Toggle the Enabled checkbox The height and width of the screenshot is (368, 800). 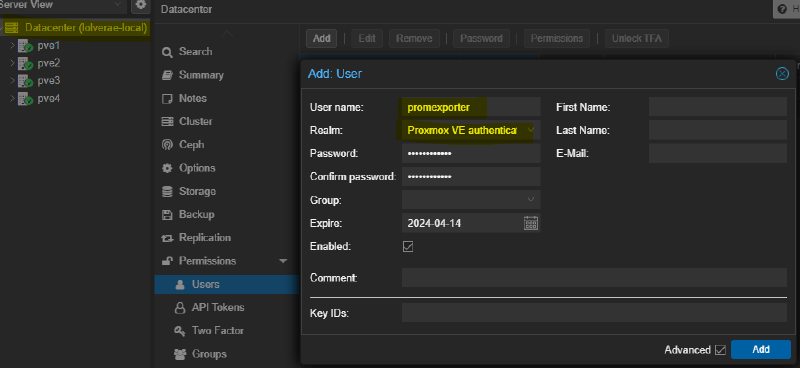coord(408,247)
